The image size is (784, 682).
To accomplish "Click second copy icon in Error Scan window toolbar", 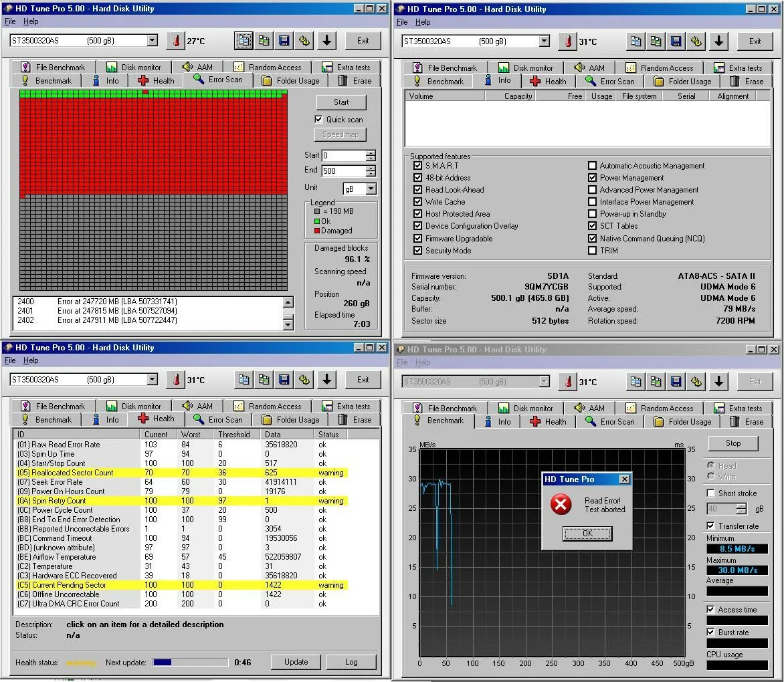I will [x=264, y=41].
